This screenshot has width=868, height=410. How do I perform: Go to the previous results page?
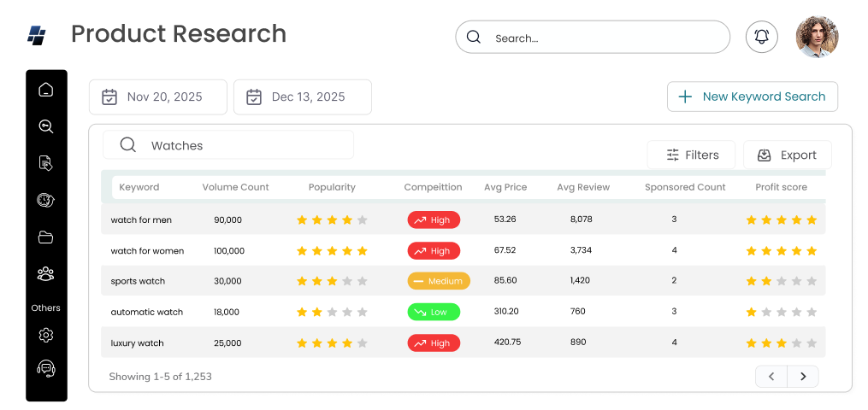pyautogui.click(x=771, y=376)
